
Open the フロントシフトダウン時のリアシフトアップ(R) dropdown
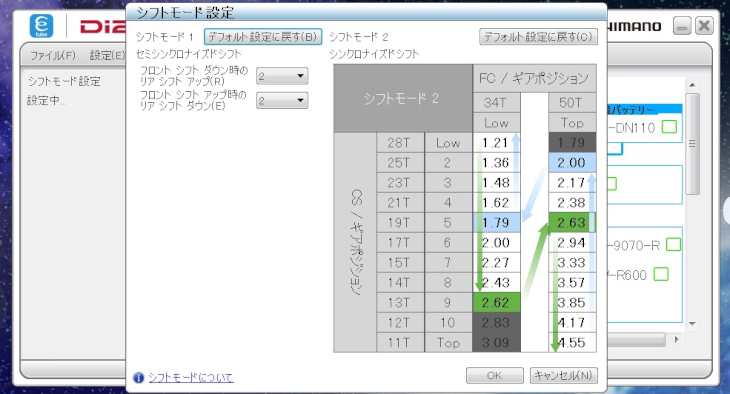pos(282,76)
